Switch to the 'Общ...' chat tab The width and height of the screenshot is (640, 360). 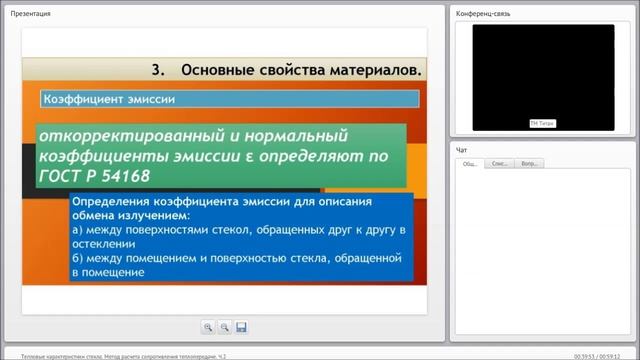click(x=470, y=164)
